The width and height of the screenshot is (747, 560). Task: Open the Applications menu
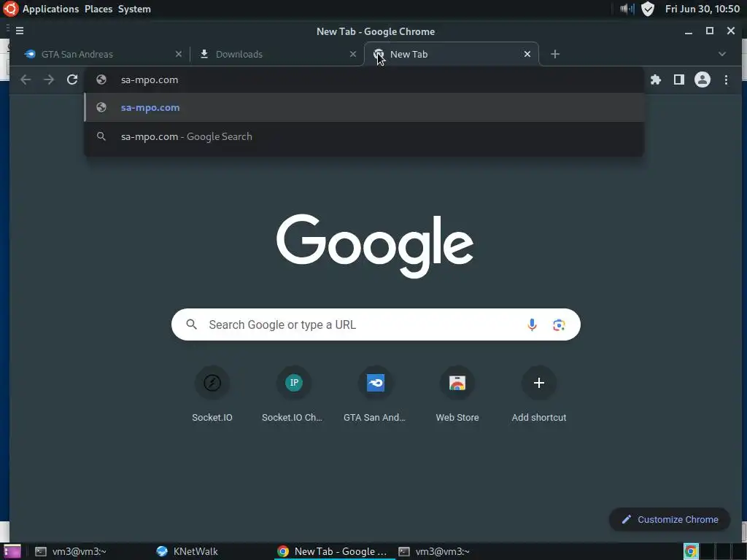coord(50,9)
